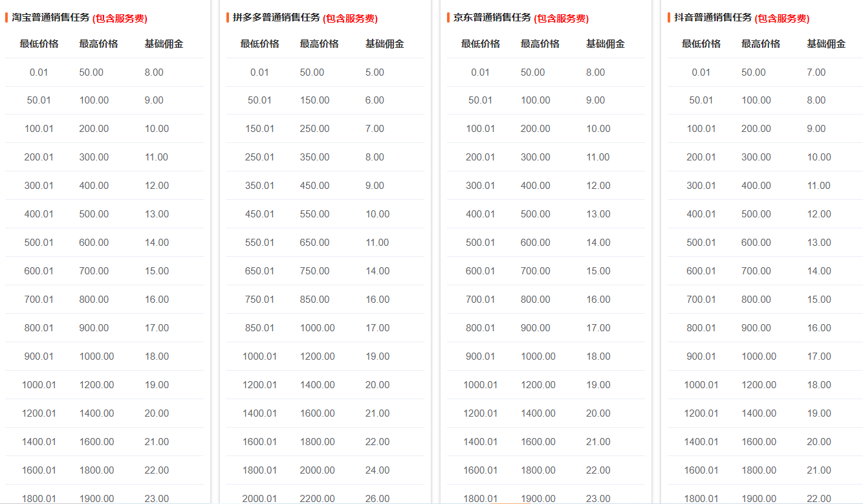Click the 基础佣金 header in the 拼多多 table

tap(385, 43)
